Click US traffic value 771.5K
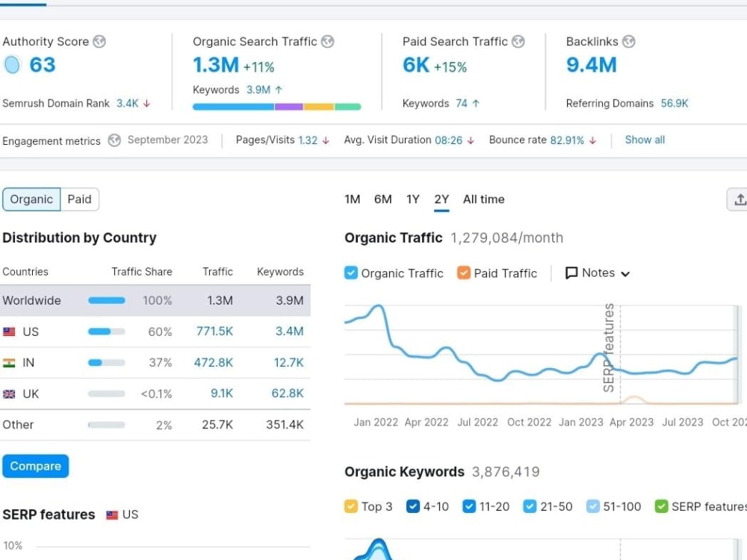 click(215, 332)
